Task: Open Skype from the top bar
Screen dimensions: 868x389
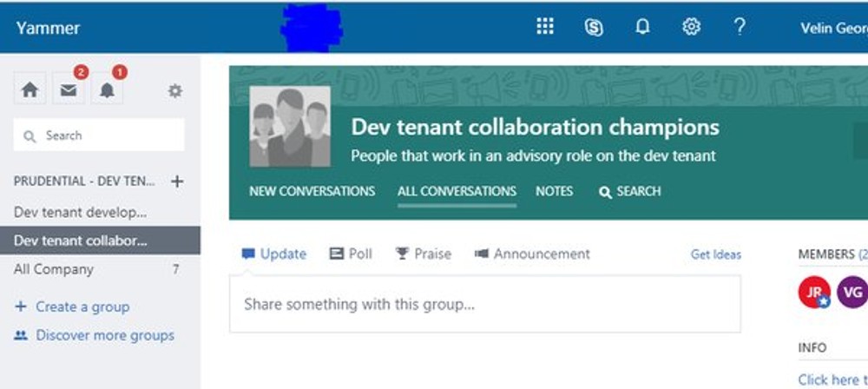Action: (594, 27)
